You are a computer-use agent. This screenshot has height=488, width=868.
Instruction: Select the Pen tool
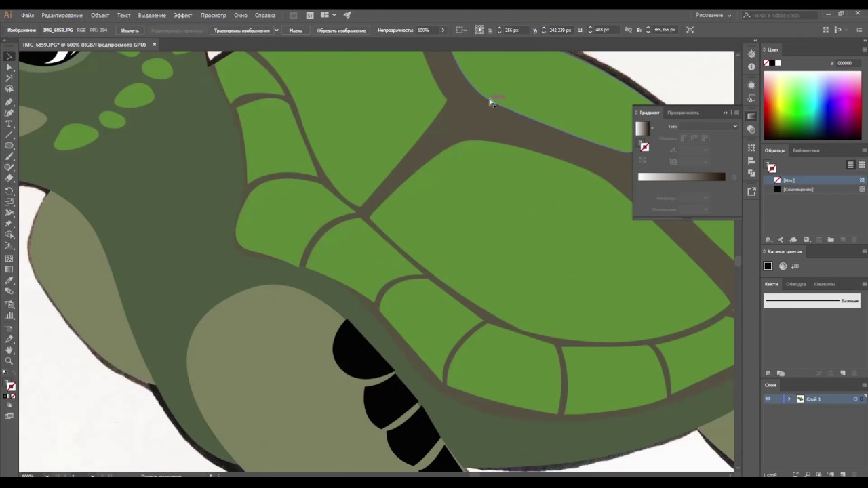coord(9,102)
